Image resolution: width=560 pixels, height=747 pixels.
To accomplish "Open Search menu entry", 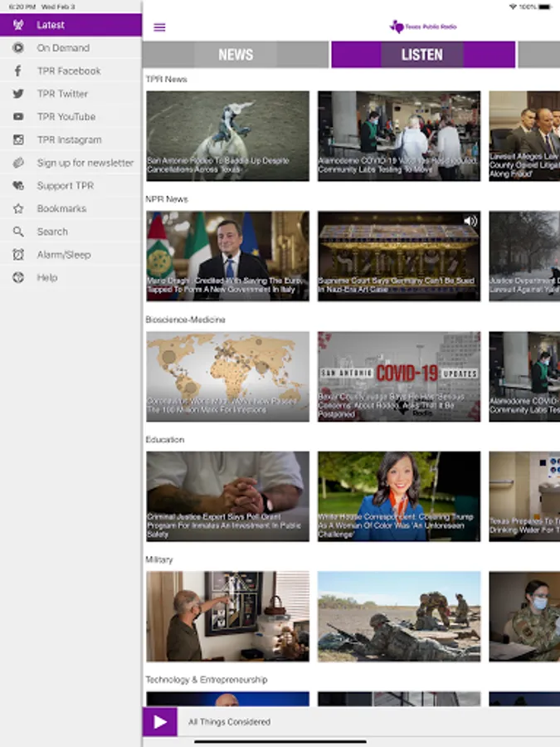I will 71,232.
